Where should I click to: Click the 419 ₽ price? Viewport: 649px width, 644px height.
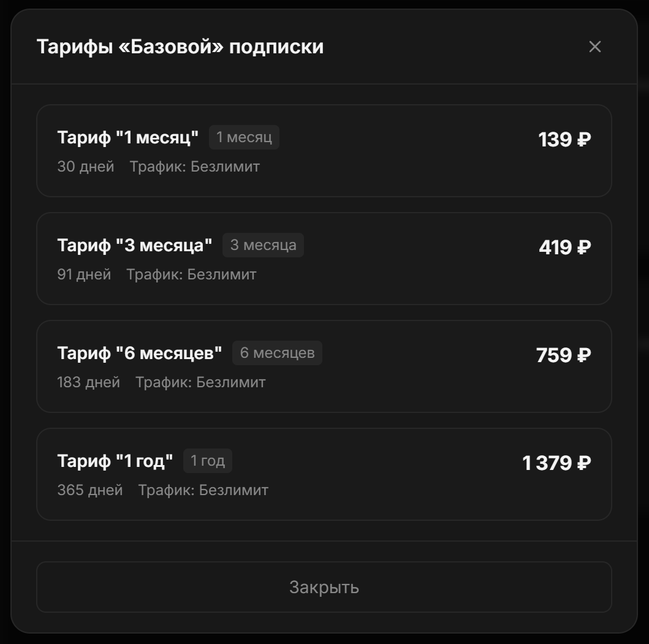click(564, 248)
